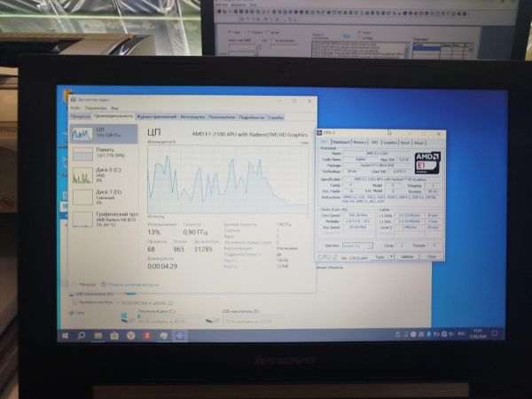Viewport: 532px width, 399px height.
Task: Switch to the Автозагрузка tab
Action: click(x=192, y=117)
